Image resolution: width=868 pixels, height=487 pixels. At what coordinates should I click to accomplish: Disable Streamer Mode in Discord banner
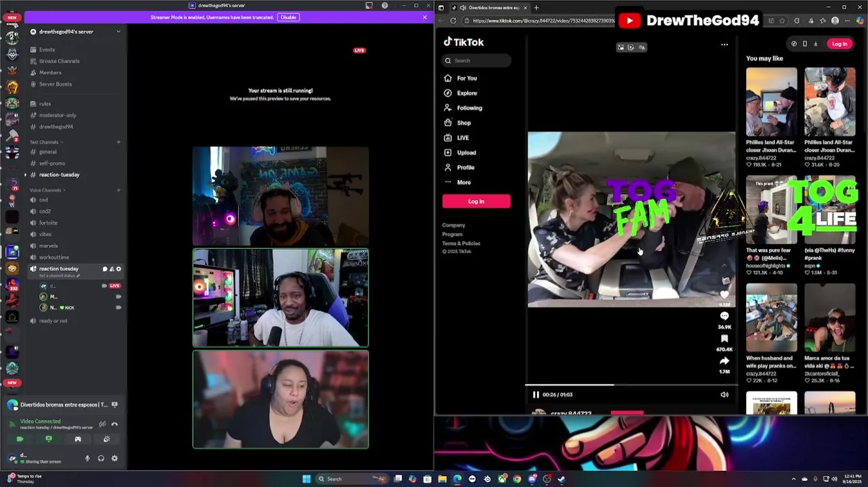click(288, 17)
